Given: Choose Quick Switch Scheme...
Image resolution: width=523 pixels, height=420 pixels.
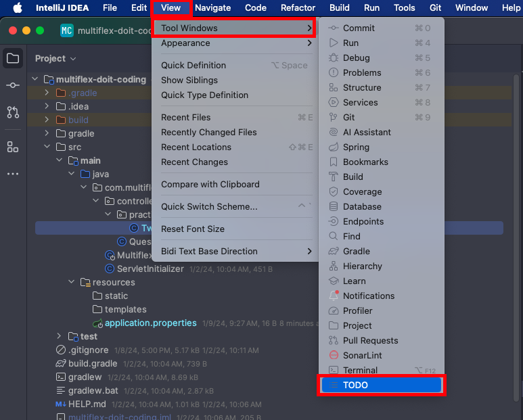Looking at the screenshot, I should (x=237, y=207).
